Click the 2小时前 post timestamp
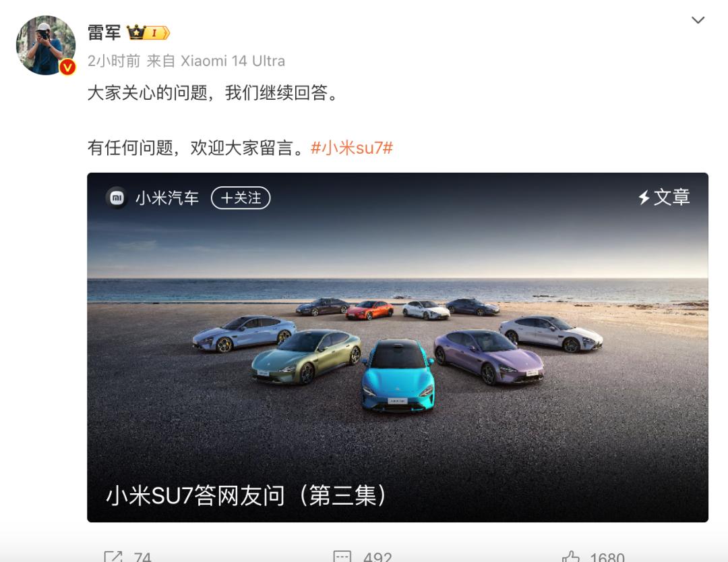 click(114, 61)
